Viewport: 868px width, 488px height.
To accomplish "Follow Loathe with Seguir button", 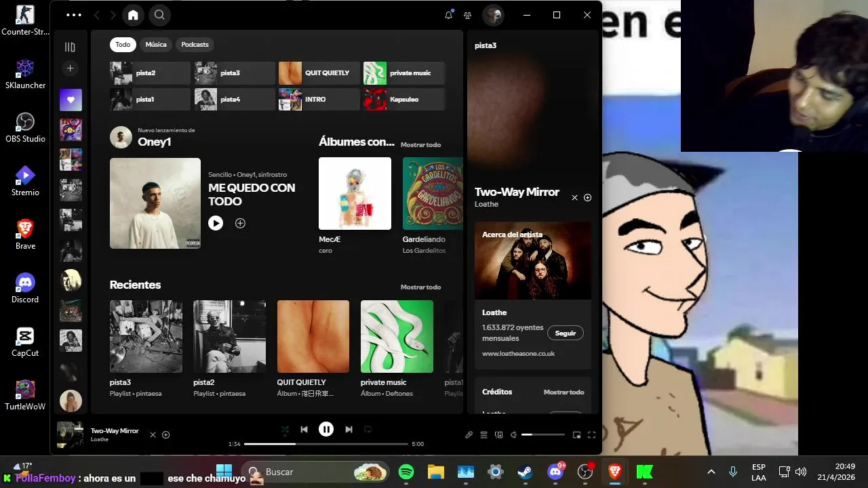I will pyautogui.click(x=565, y=333).
